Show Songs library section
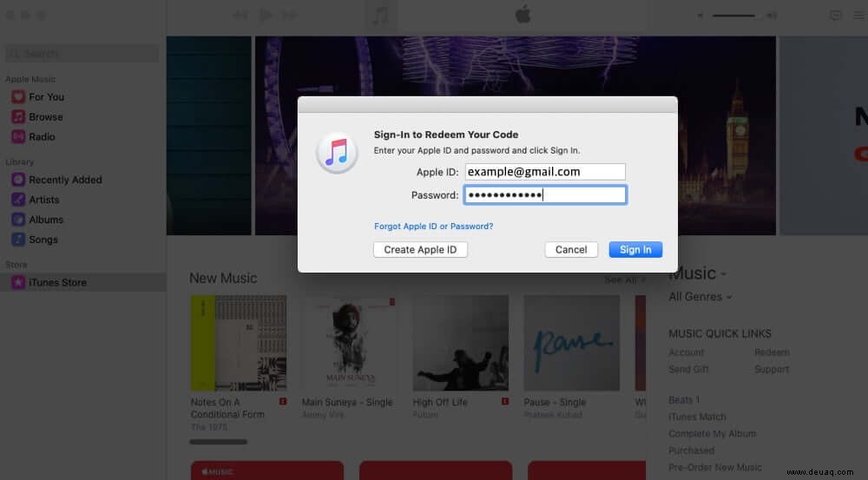Viewport: 868px width, 480px height. pyautogui.click(x=43, y=240)
